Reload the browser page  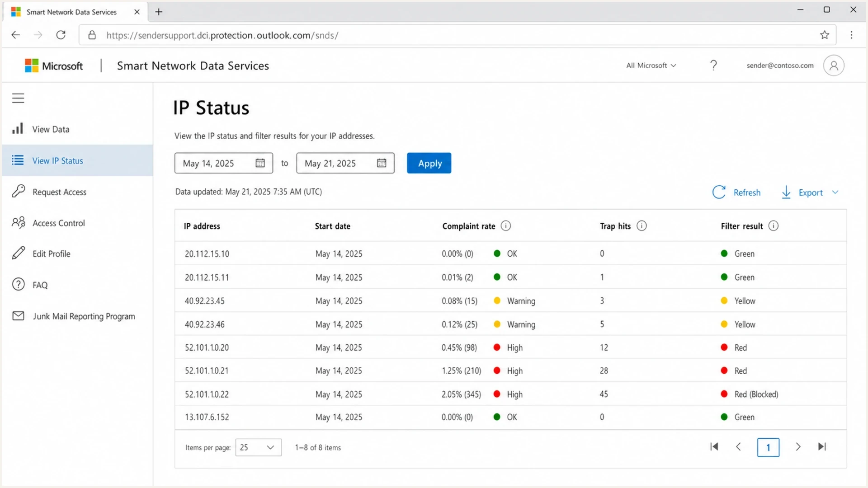(x=61, y=35)
